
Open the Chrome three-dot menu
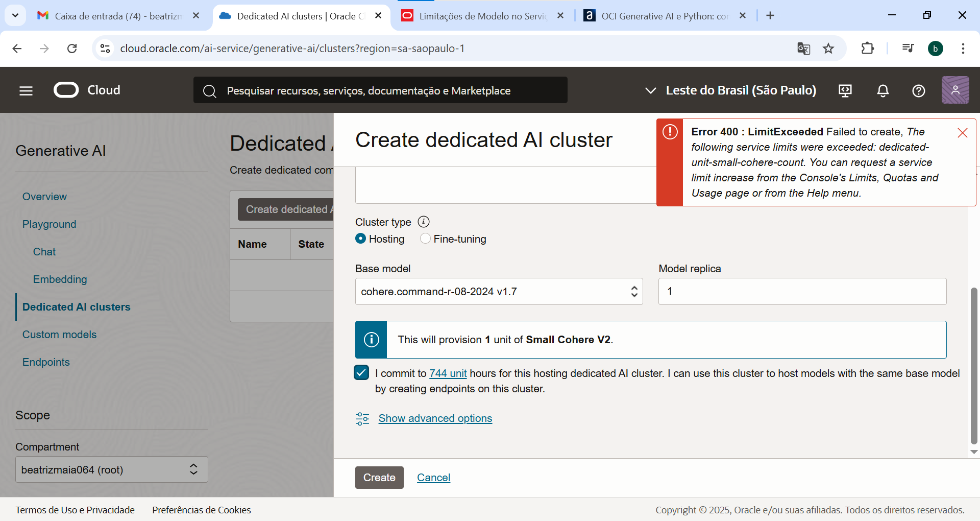963,49
